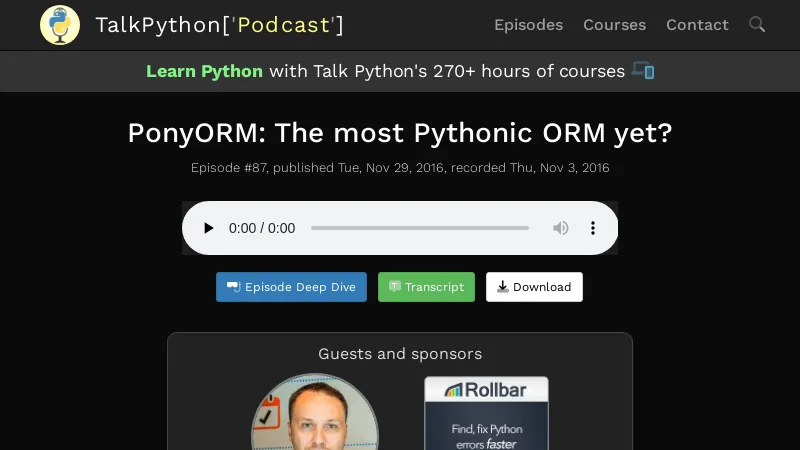Click the devices icon in courses banner

click(643, 71)
